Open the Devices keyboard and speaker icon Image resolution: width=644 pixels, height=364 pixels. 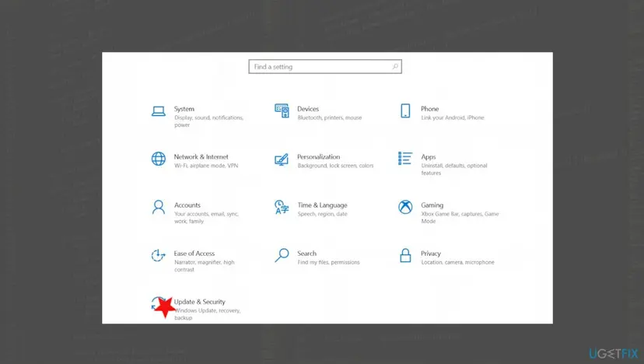tap(282, 111)
